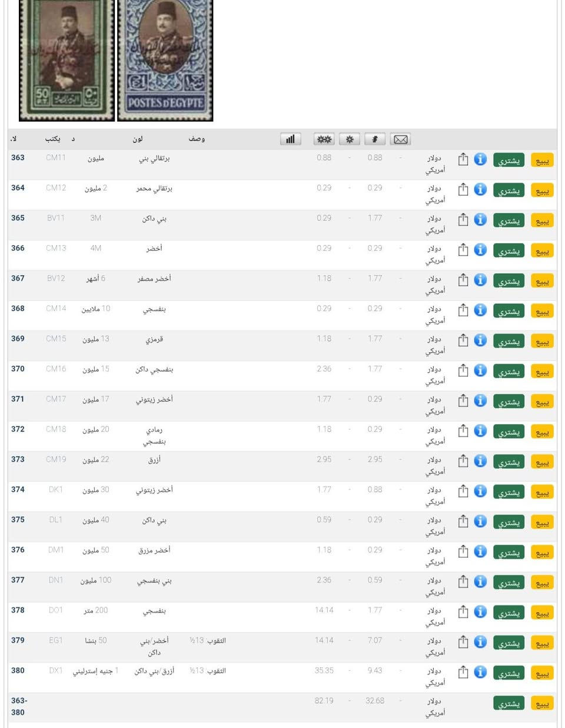Click the double-star mint condition header icon
Viewport: 565px width, 728px height.
click(x=324, y=139)
